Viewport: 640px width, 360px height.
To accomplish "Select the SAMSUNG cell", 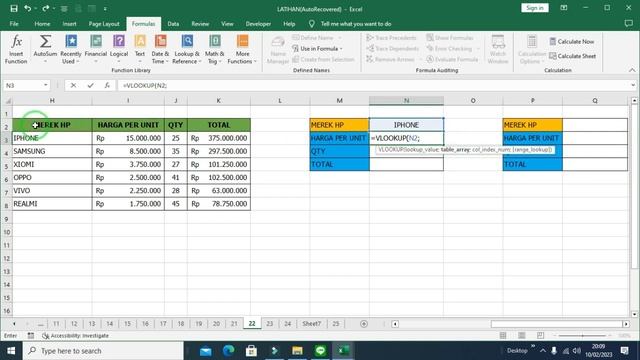I will (x=52, y=151).
